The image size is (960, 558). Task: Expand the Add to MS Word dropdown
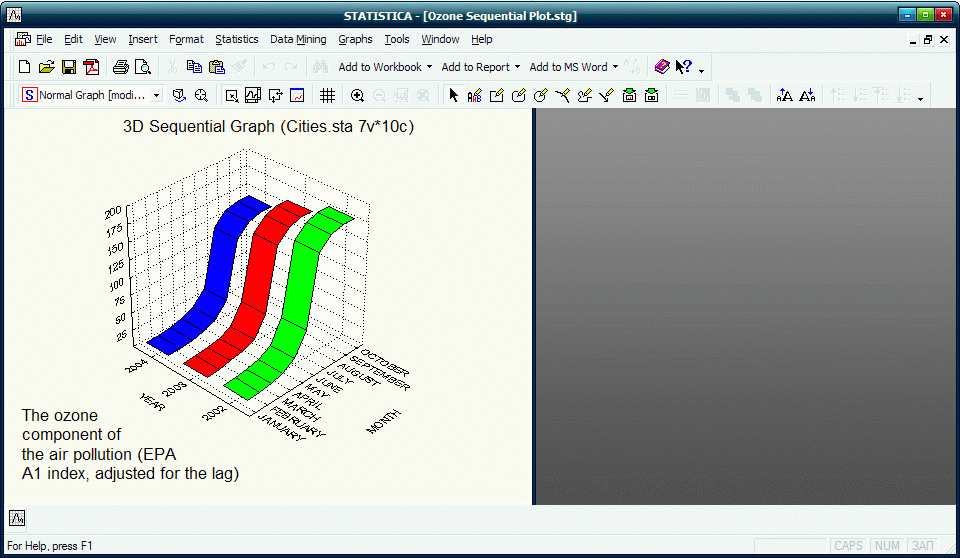(x=573, y=67)
